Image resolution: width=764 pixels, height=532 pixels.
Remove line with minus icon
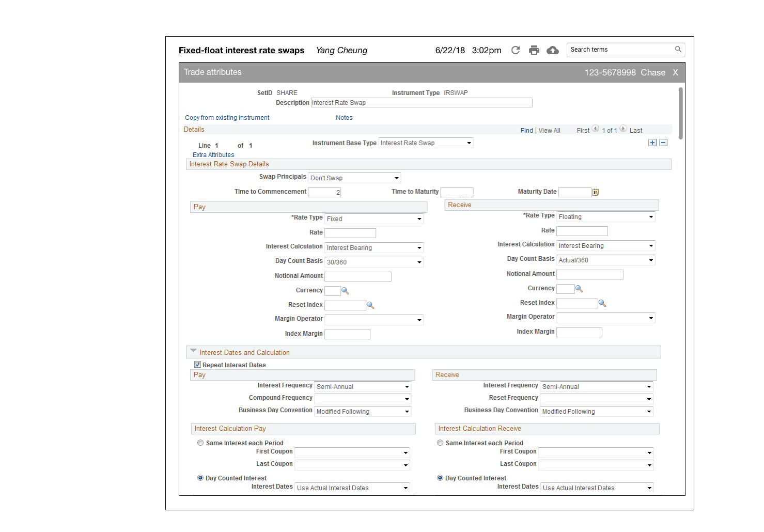[664, 143]
